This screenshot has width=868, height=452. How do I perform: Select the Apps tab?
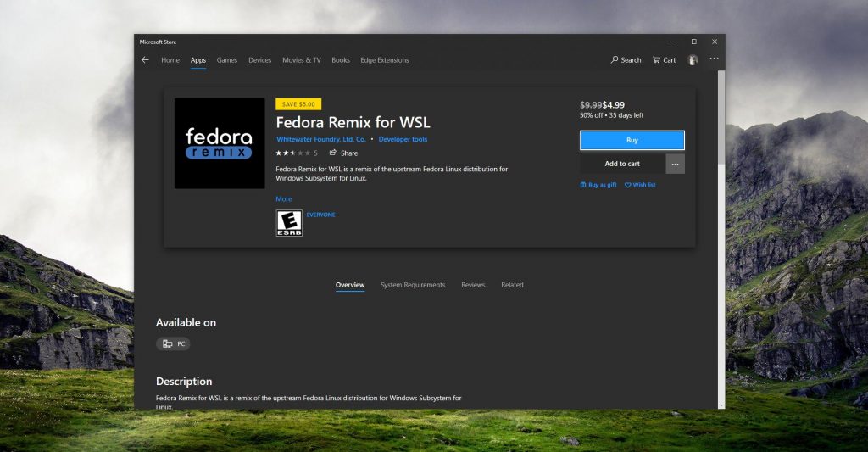pos(198,60)
